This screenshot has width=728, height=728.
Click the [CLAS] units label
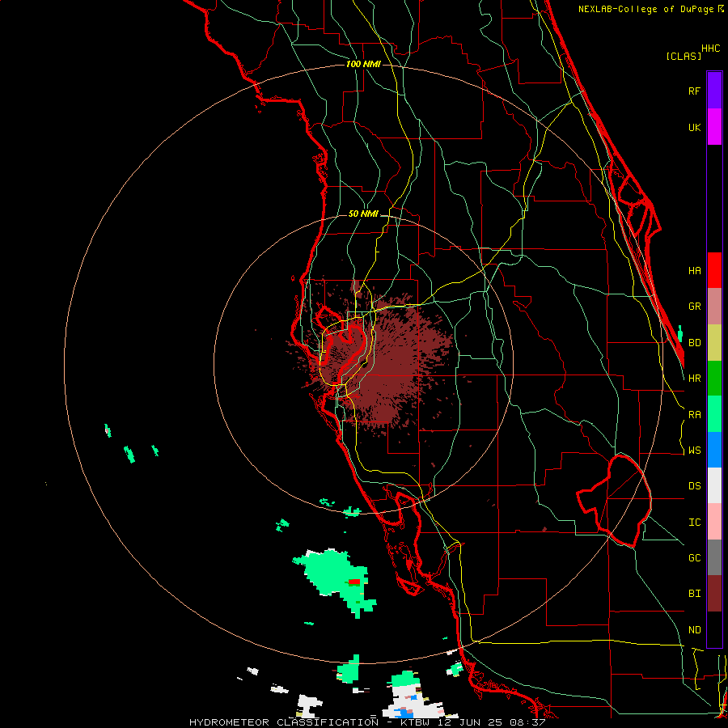click(x=684, y=56)
